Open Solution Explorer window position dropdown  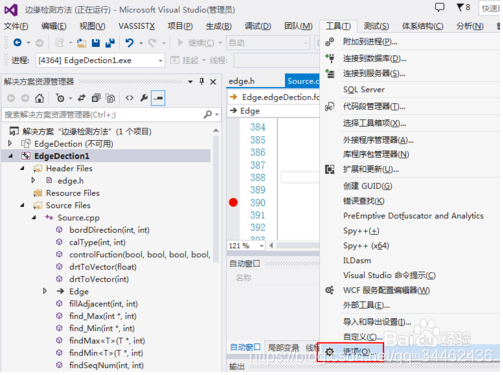(190, 82)
